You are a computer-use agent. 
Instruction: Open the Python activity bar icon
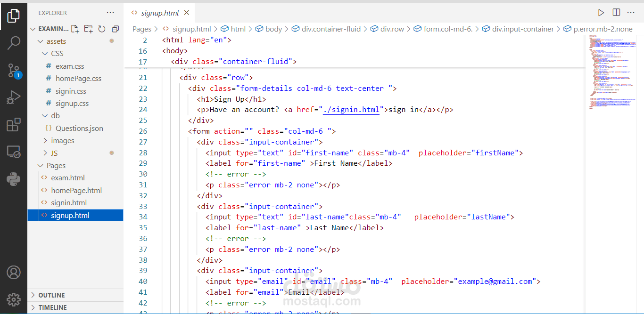tap(14, 179)
